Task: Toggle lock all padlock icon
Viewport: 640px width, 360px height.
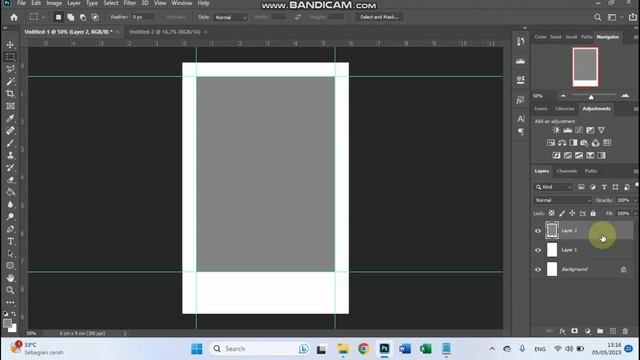Action: [x=593, y=213]
